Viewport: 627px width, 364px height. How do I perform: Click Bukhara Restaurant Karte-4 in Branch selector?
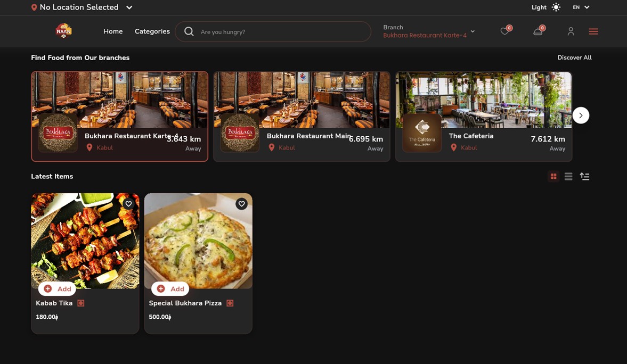(425, 35)
